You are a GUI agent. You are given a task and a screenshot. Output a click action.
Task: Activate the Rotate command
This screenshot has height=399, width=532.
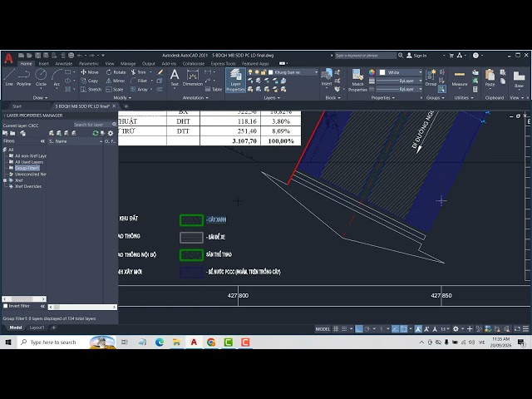tap(116, 72)
